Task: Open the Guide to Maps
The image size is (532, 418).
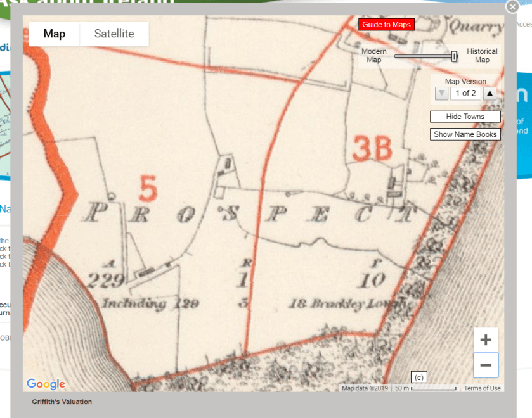Action: tap(386, 24)
